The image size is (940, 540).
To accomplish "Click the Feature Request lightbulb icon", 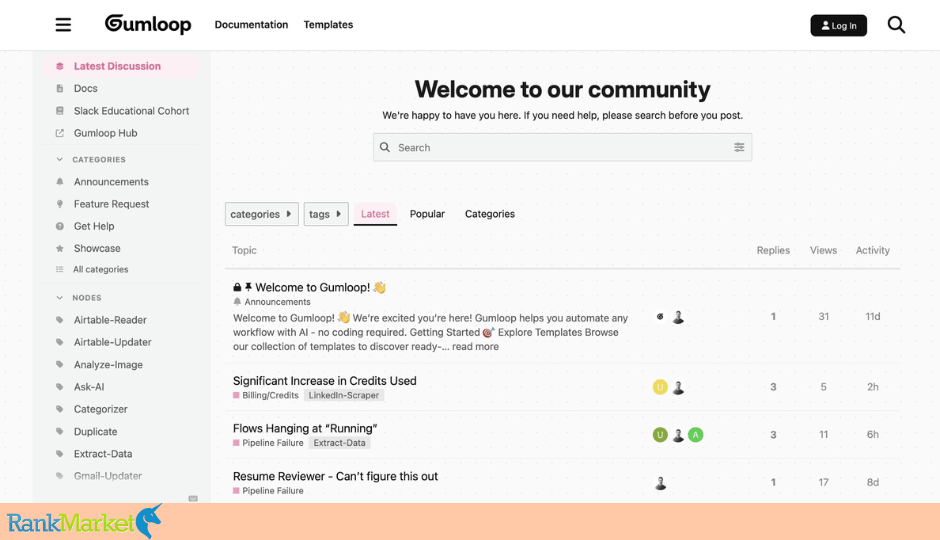I will [59, 204].
